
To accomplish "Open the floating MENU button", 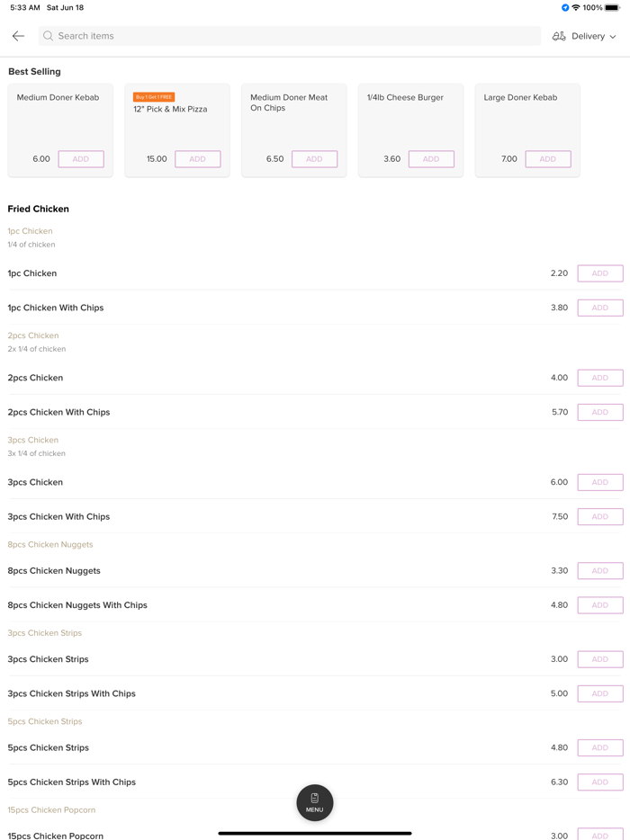I will 314,802.
